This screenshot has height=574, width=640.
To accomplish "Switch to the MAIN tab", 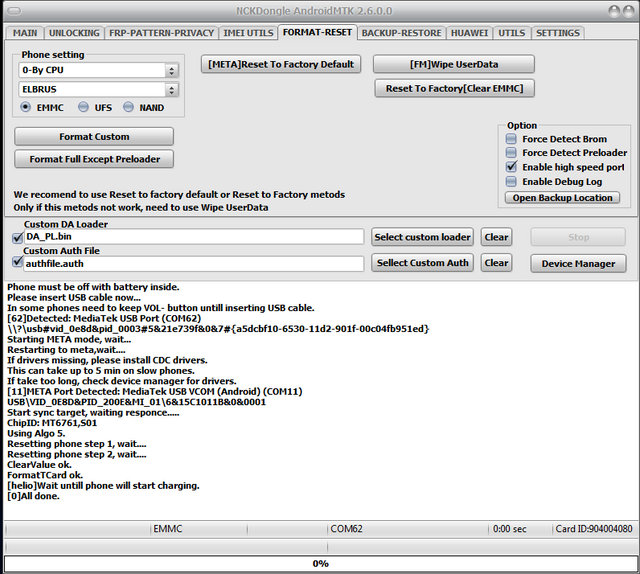I will (x=24, y=33).
